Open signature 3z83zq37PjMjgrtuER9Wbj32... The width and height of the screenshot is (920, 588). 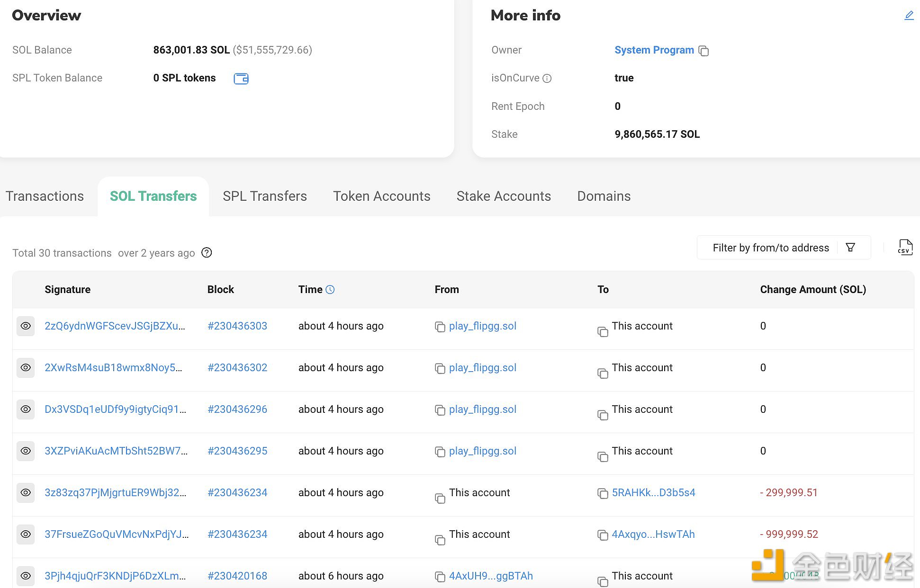pyautogui.click(x=115, y=493)
